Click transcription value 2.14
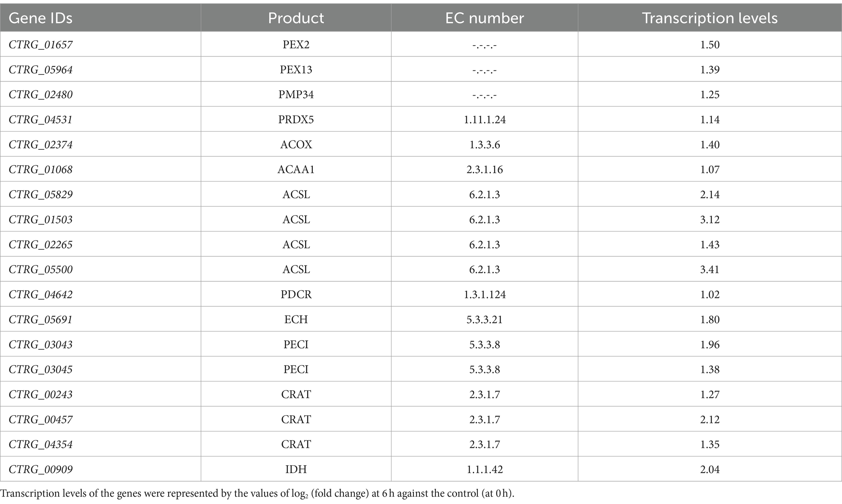The height and width of the screenshot is (504, 842). pos(710,195)
